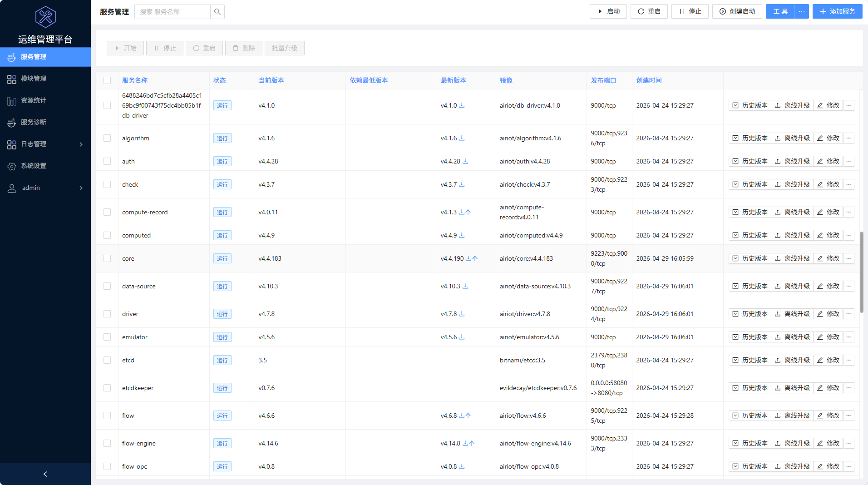Check the flow-engine row checkbox
868x485 pixels.
point(107,443)
